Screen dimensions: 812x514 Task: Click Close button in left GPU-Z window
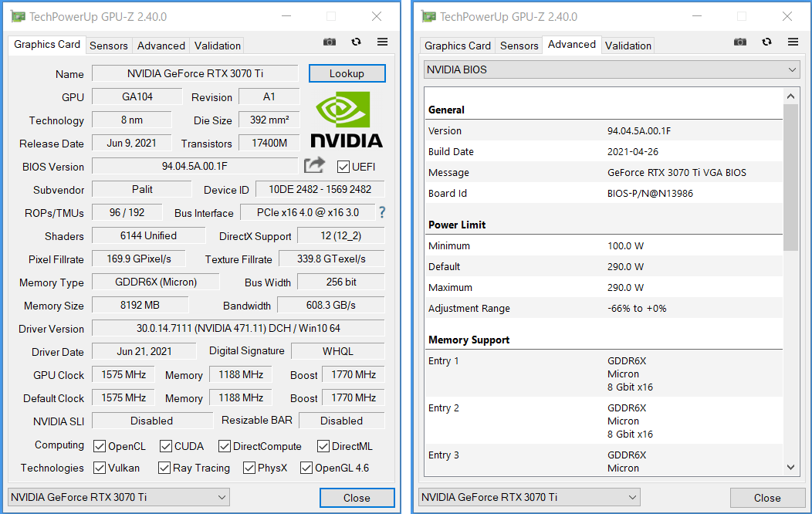[x=357, y=498]
